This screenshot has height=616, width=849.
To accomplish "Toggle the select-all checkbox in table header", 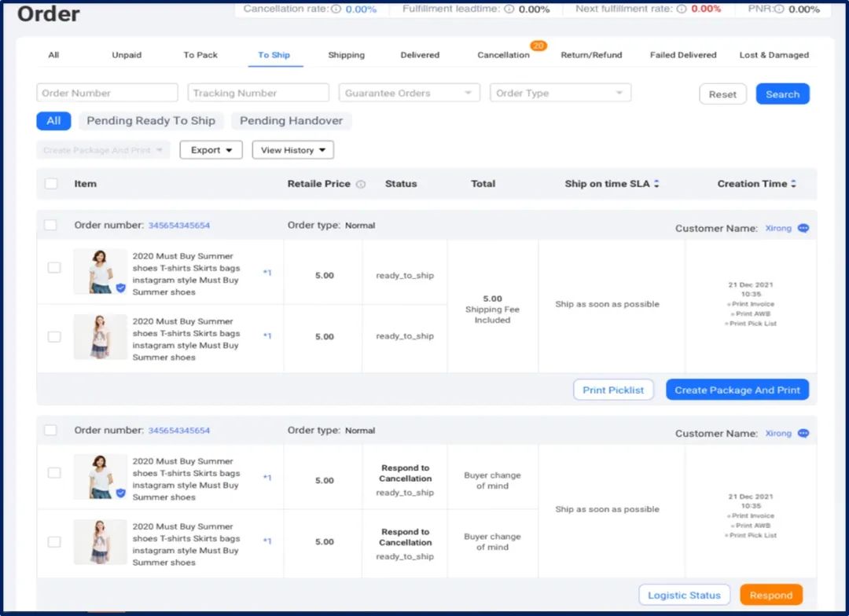I will click(x=51, y=184).
